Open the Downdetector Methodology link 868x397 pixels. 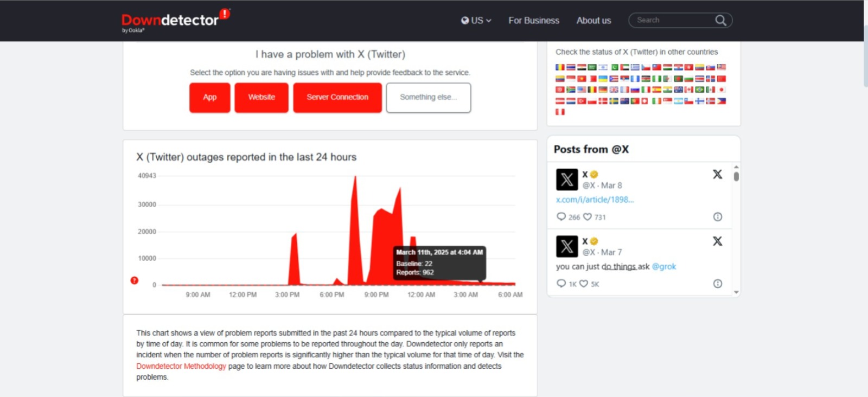(x=181, y=366)
